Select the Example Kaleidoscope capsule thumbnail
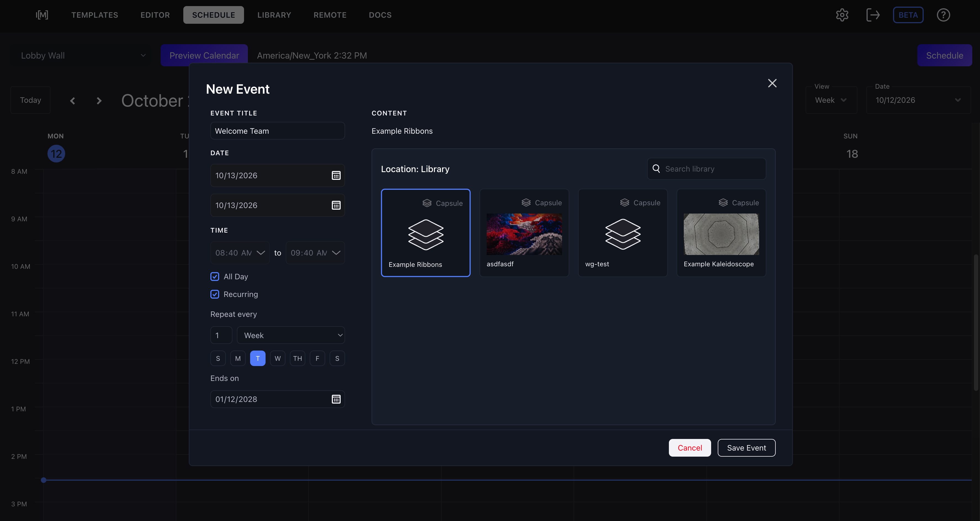 coord(721,234)
